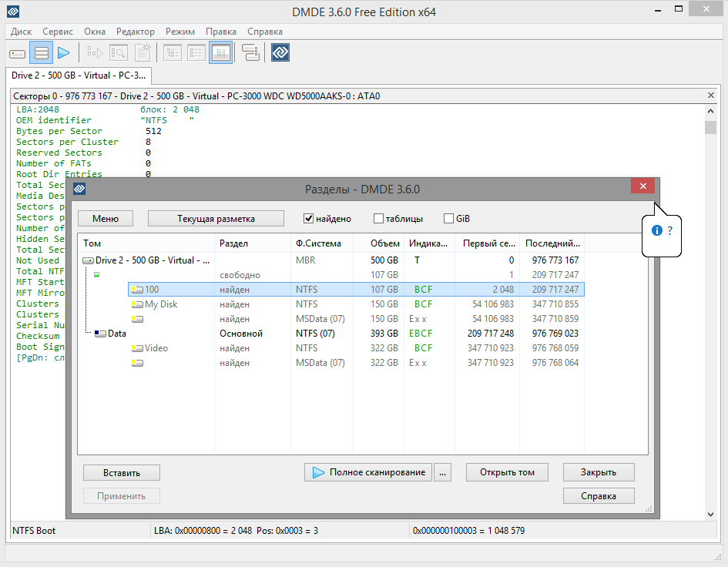Click the greyed document with star toolbar icon
The height and width of the screenshot is (567, 728).
point(143,53)
